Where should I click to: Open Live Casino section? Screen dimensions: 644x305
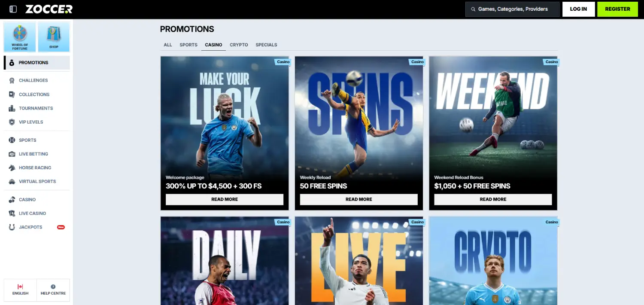37,213
